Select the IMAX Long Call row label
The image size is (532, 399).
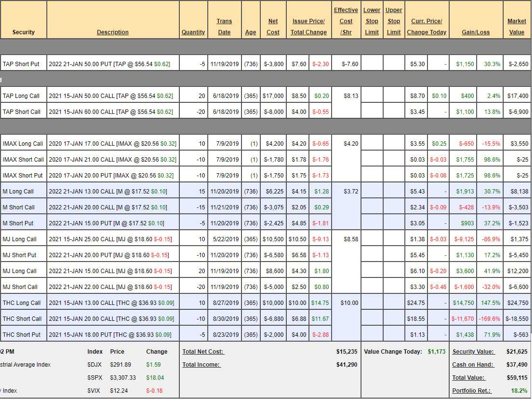[23, 143]
